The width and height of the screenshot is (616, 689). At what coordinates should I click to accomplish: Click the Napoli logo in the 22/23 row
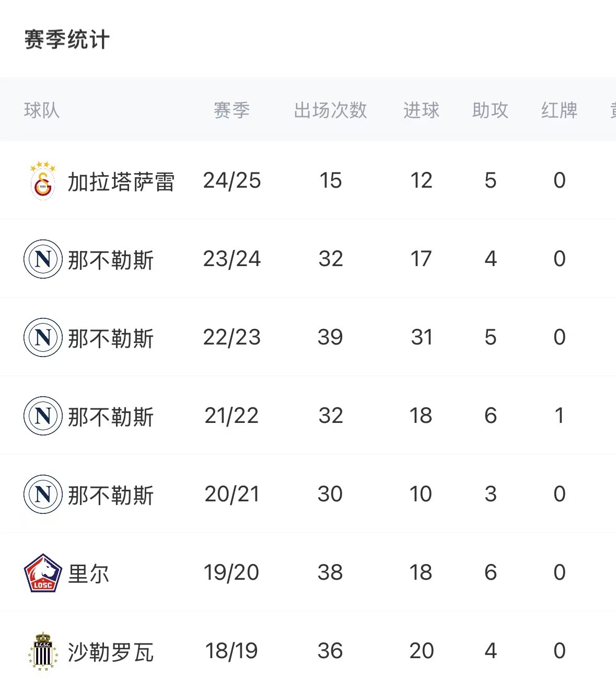43,337
